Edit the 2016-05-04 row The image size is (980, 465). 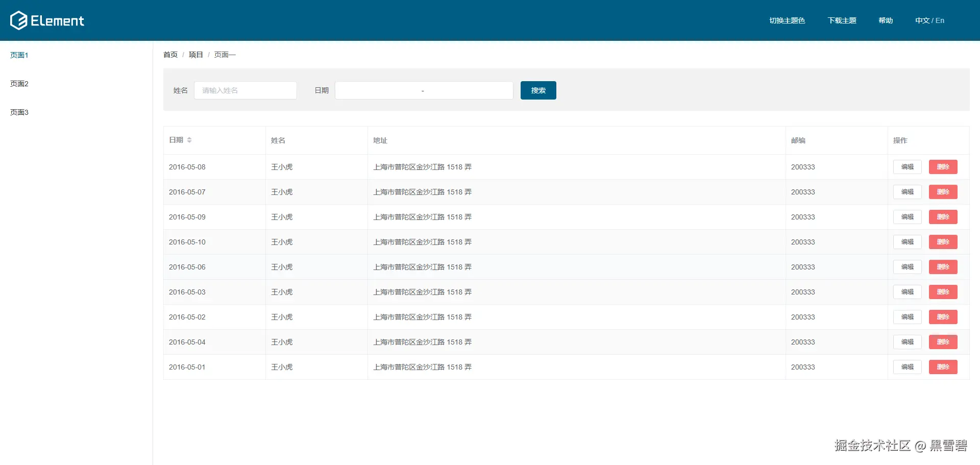pyautogui.click(x=908, y=342)
